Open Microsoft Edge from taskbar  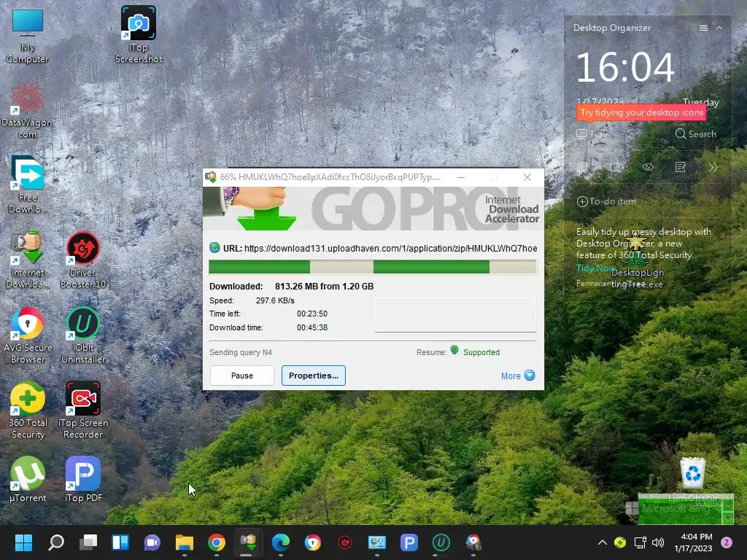point(281,542)
